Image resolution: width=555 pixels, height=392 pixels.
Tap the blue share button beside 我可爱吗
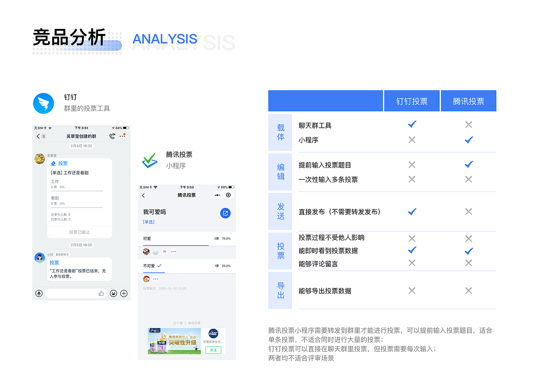click(225, 213)
